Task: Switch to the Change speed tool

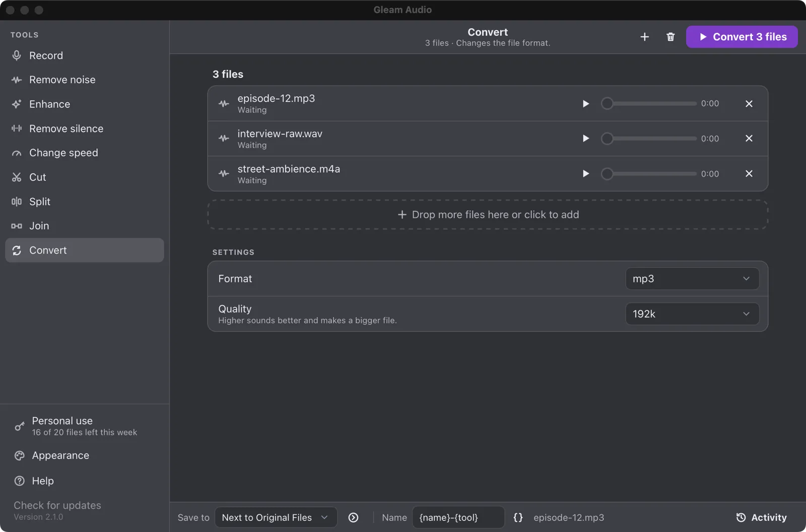Action: pyautogui.click(x=84, y=153)
